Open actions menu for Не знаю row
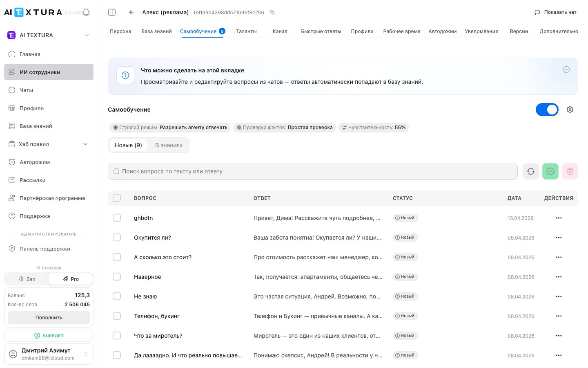The image size is (588, 368). [x=559, y=296]
